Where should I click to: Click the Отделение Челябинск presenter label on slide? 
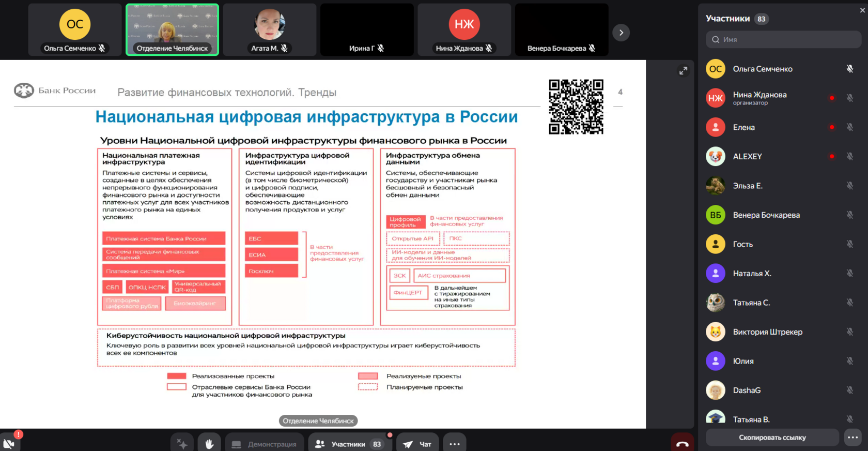(x=318, y=420)
